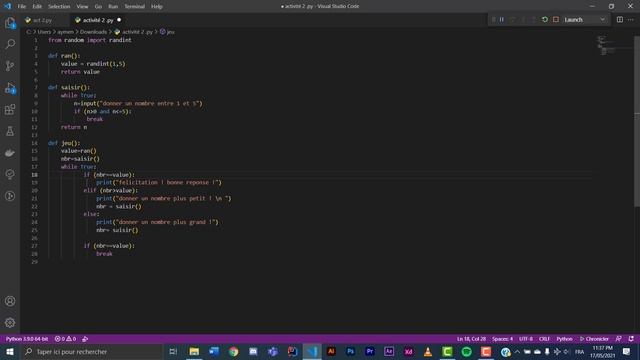Change indentation via Spaces: 4

click(x=502, y=339)
